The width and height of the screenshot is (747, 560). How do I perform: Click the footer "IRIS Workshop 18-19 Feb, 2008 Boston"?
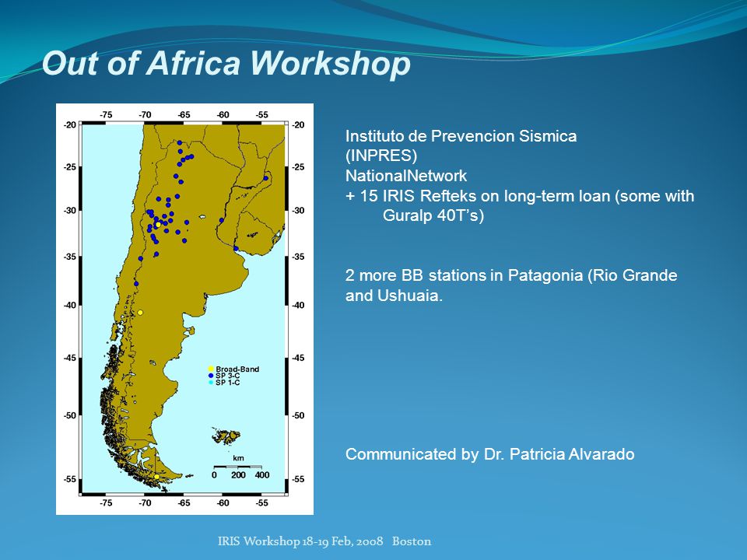[324, 541]
